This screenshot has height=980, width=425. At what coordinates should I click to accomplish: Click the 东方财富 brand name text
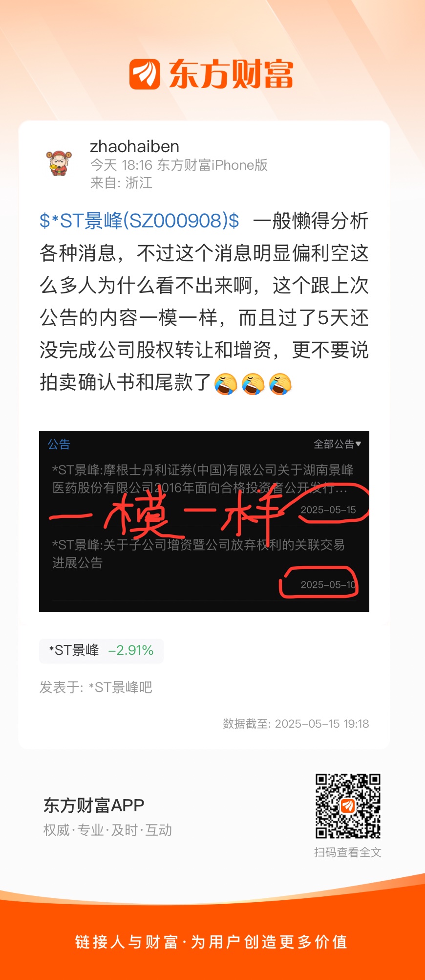click(x=231, y=74)
